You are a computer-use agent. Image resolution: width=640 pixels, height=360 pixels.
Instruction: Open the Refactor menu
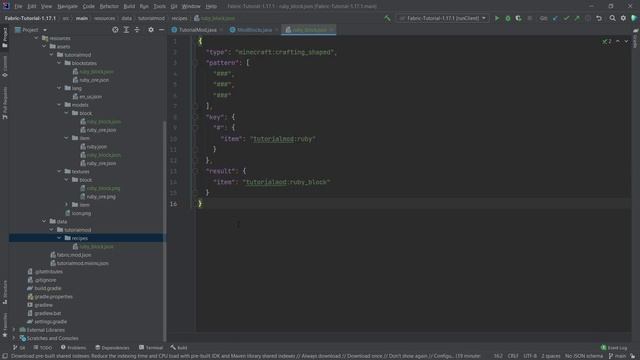pos(109,7)
